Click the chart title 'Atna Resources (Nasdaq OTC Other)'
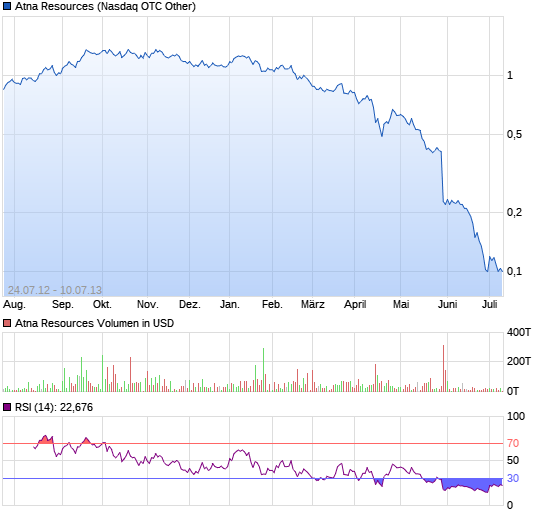This screenshot has width=545, height=515. pos(105,7)
